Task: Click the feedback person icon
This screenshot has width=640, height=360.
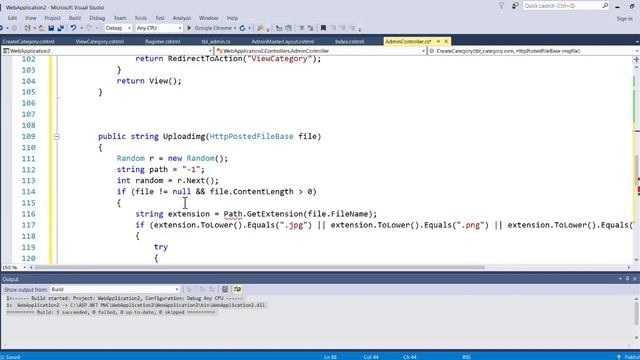Action: [515, 6]
